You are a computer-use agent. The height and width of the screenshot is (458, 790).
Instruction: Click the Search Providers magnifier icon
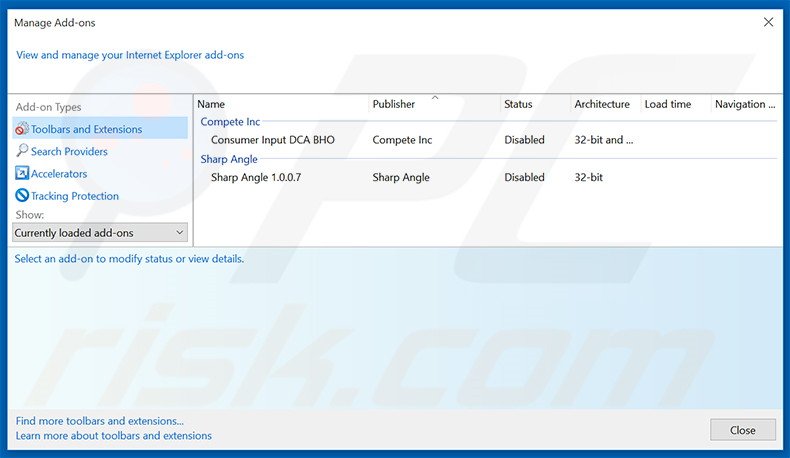22,151
